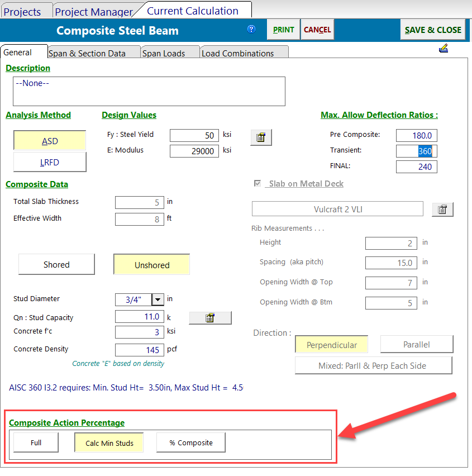The width and height of the screenshot is (472, 476).
Task: Cancel the composite beam calculation
Action: point(317,30)
